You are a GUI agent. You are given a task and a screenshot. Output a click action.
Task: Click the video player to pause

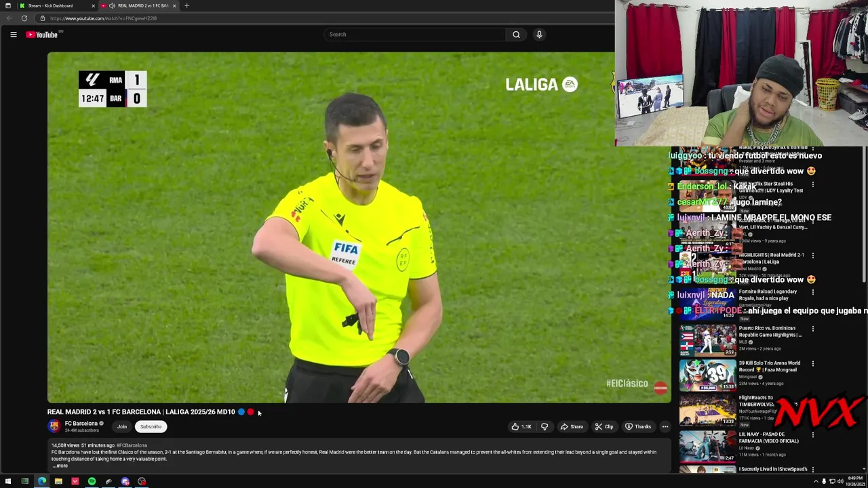pos(359,227)
